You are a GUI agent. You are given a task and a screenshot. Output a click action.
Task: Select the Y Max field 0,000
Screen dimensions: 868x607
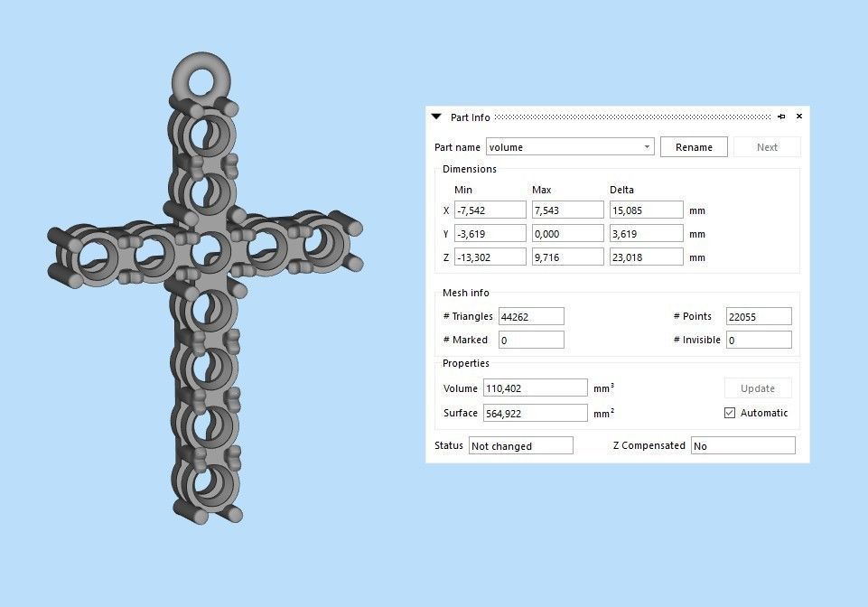coord(567,233)
